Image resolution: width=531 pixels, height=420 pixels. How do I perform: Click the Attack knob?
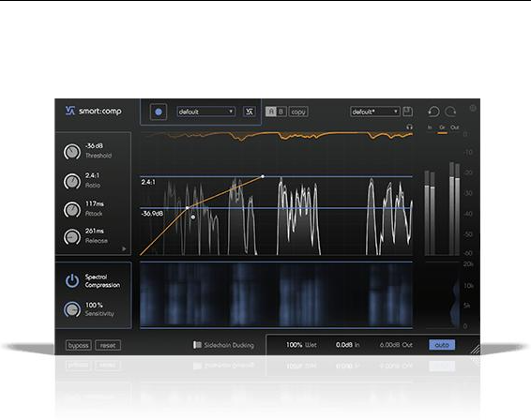click(x=72, y=209)
